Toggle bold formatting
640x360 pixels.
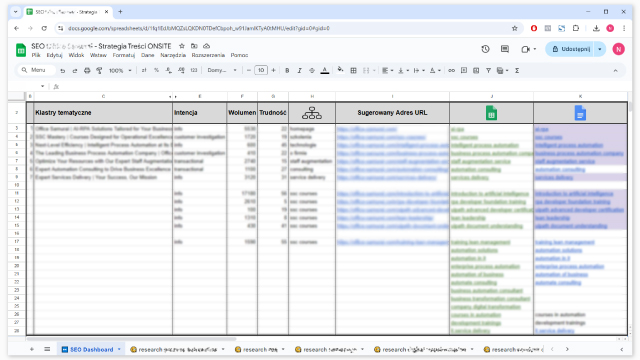(x=287, y=70)
